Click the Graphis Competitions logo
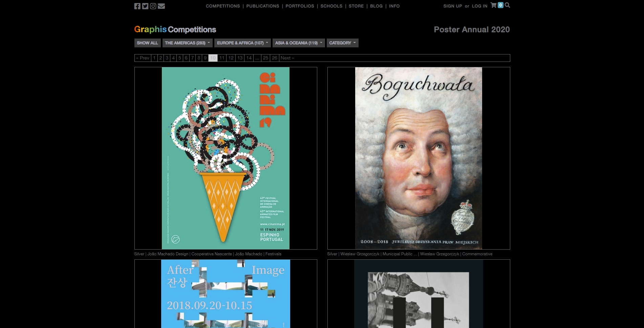The height and width of the screenshot is (328, 644). (x=175, y=29)
